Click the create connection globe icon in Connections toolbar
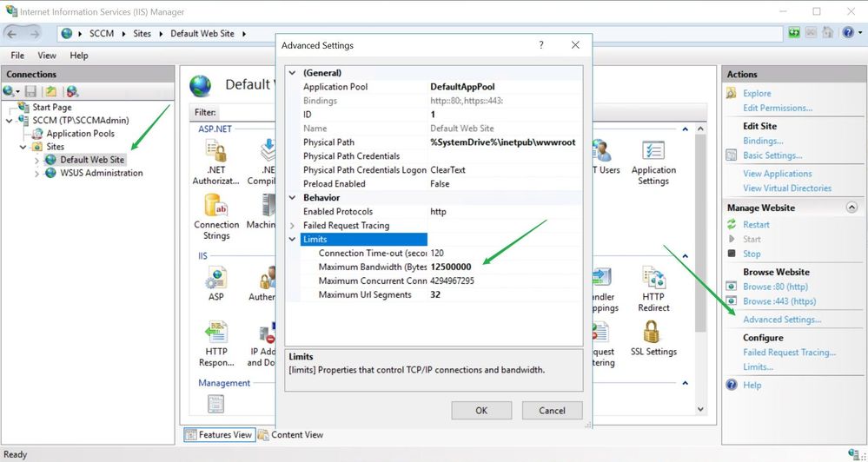Screen dimensions: 868x462 10,91
